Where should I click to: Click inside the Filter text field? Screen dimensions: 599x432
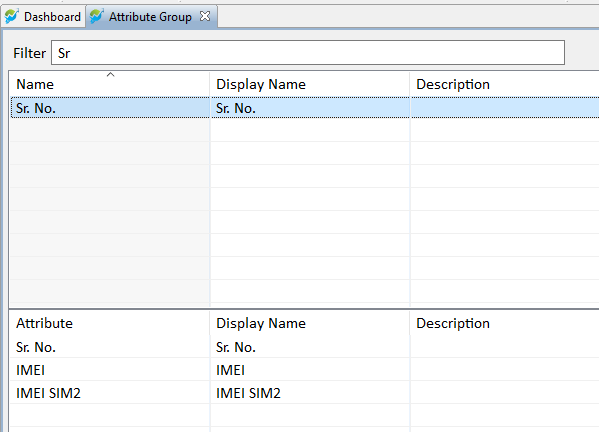[x=308, y=53]
